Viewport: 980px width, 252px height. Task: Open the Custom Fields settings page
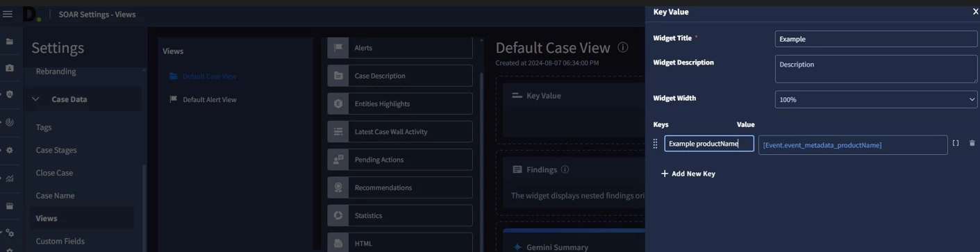click(x=60, y=241)
